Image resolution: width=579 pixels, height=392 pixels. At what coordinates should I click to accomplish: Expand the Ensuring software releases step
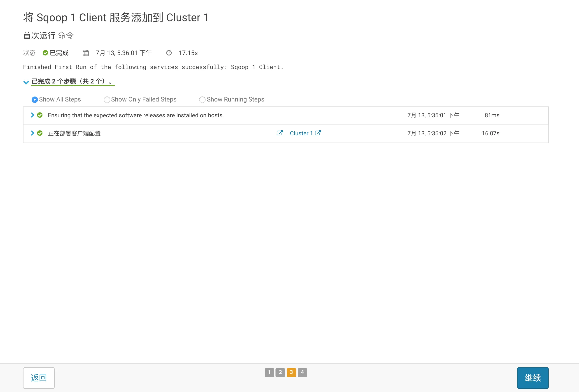point(32,115)
